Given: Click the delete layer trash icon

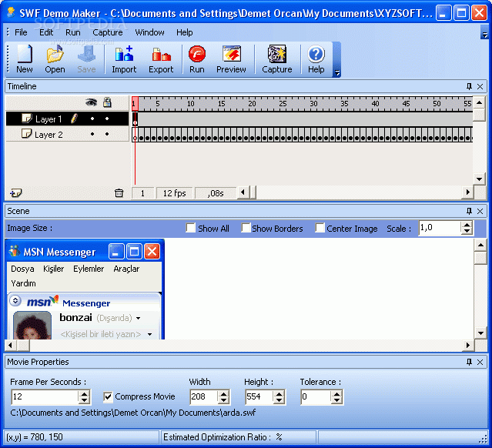Looking at the screenshot, I should pyautogui.click(x=119, y=192).
